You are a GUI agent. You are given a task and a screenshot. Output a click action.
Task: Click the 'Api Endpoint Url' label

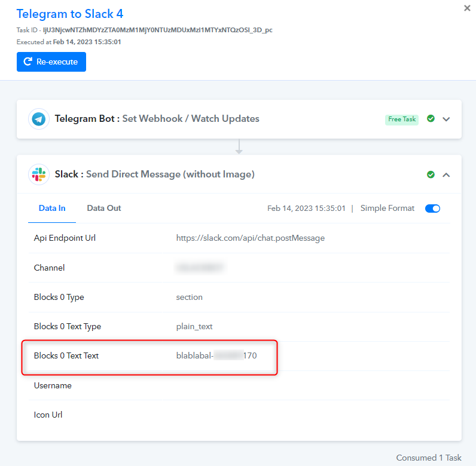pos(65,238)
